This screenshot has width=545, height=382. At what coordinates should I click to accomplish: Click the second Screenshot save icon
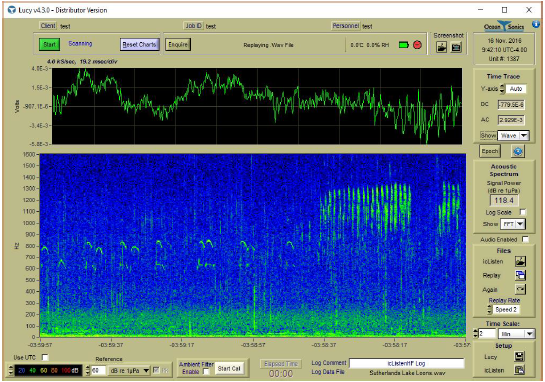(456, 47)
